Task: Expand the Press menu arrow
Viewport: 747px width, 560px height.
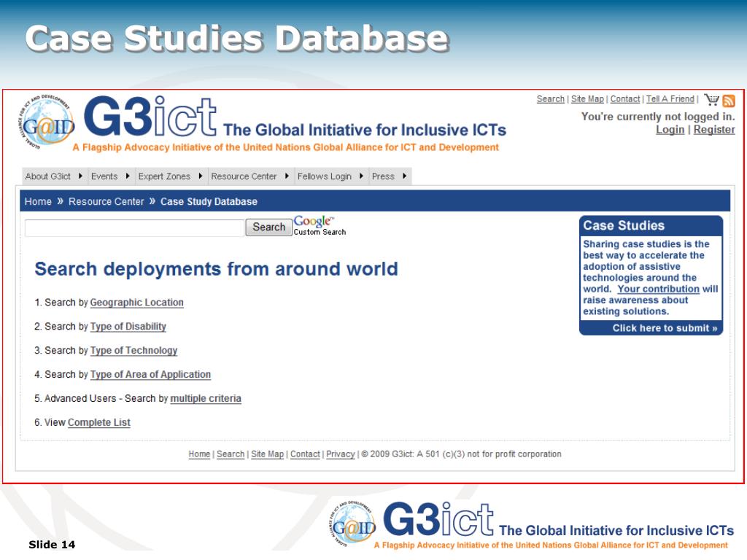Action: tap(404, 176)
